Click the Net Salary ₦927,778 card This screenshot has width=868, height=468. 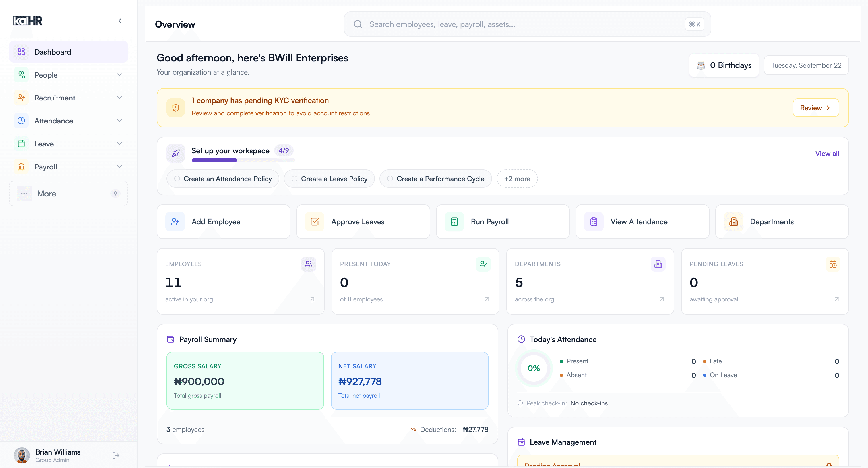click(409, 380)
